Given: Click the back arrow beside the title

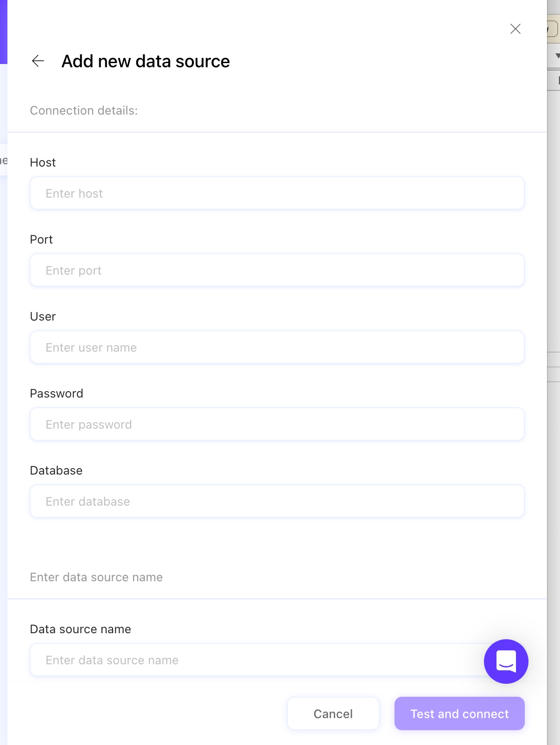Looking at the screenshot, I should pyautogui.click(x=38, y=61).
